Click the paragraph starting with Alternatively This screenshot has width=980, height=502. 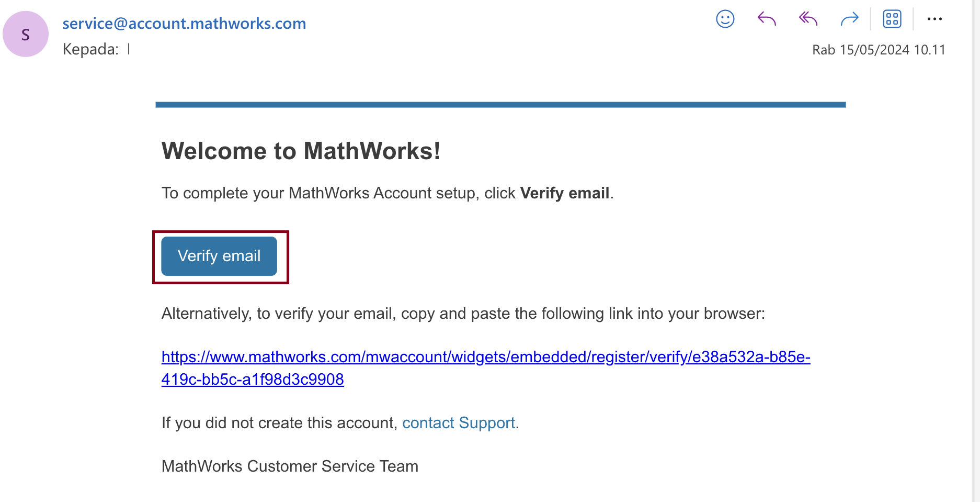[463, 314]
